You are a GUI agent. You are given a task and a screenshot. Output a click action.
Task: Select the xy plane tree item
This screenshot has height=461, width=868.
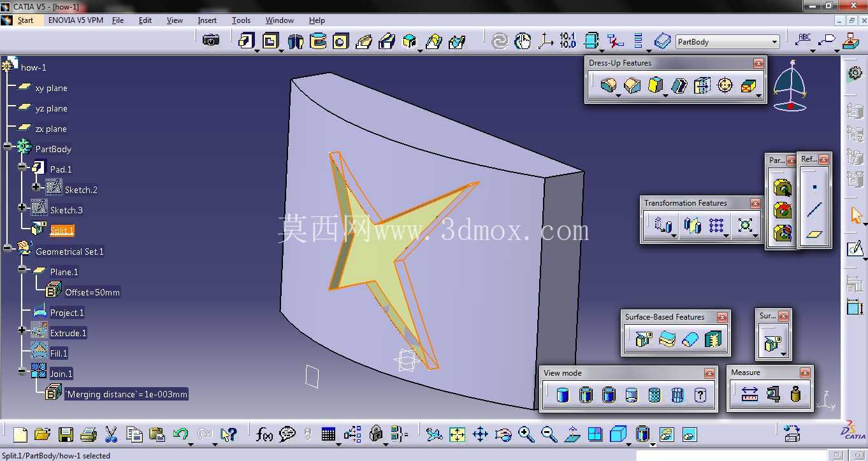[51, 89]
